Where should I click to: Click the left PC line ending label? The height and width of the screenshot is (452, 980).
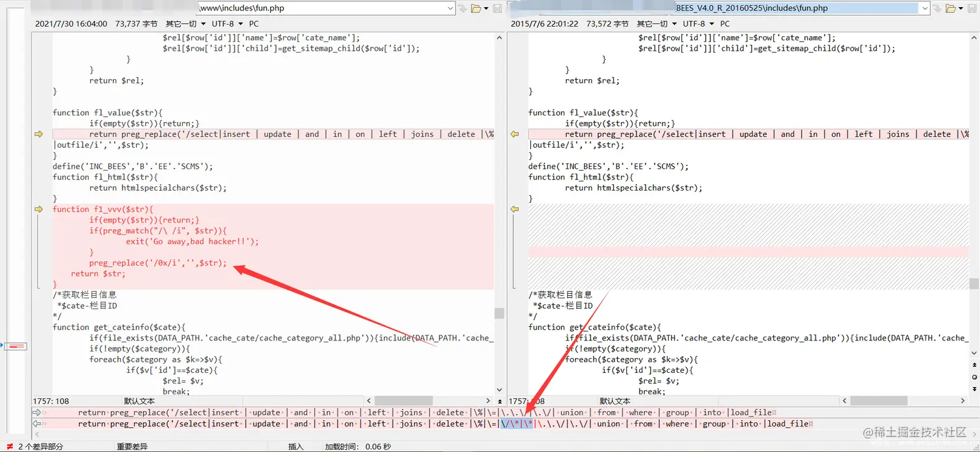click(x=253, y=24)
